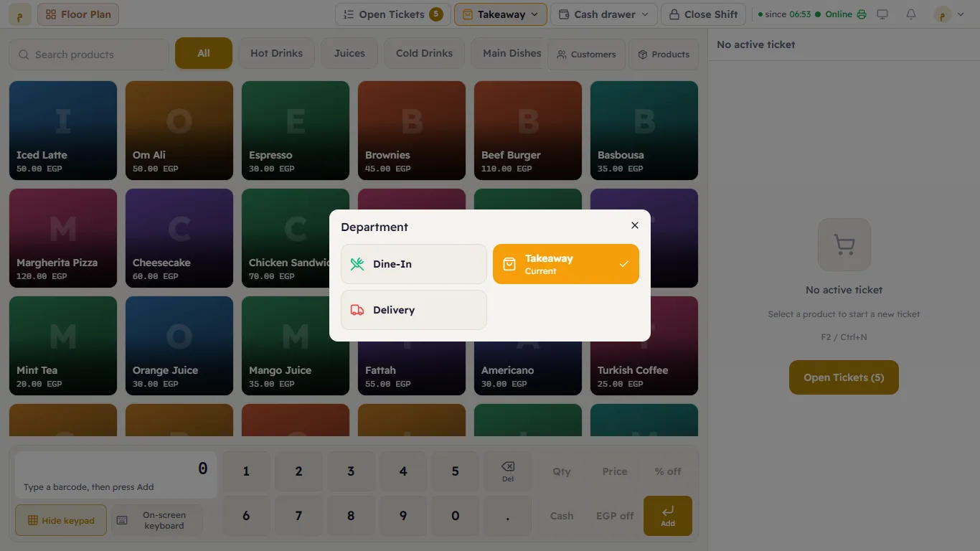This screenshot has width=980, height=551.
Task: Select the All category tab
Action: click(204, 53)
